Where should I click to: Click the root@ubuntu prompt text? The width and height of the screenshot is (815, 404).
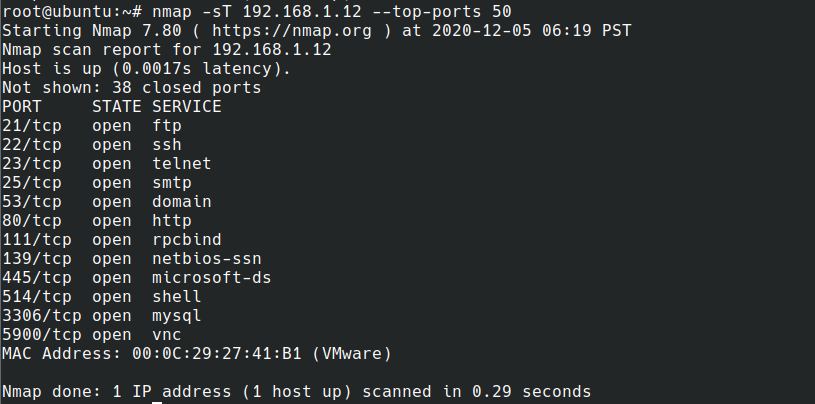(x=52, y=10)
